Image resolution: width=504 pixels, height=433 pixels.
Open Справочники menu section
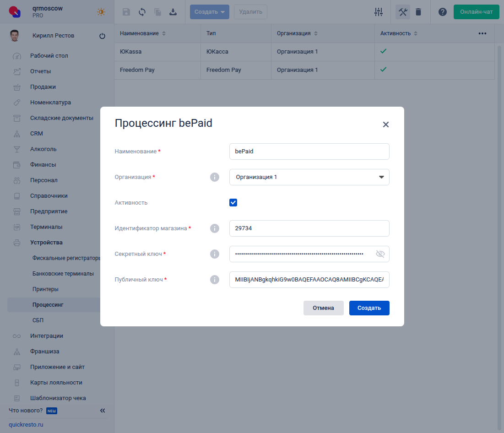coord(49,196)
